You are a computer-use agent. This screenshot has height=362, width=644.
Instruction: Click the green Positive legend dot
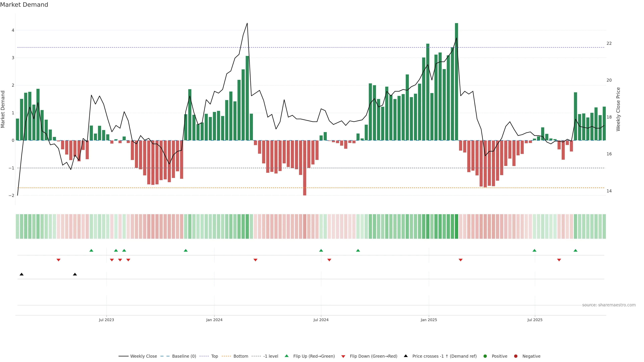click(485, 356)
